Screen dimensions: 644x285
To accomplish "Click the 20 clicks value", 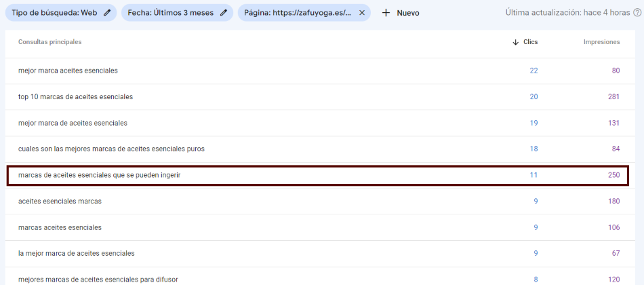I will 534,97.
